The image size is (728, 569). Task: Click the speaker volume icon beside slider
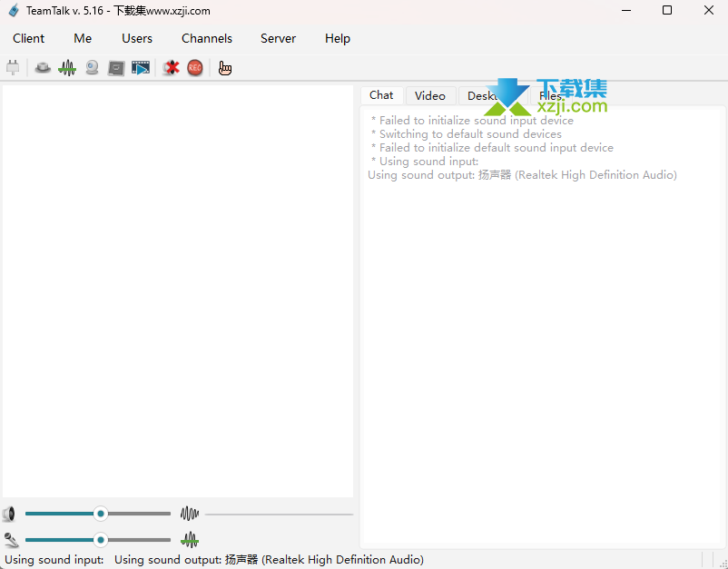pyautogui.click(x=9, y=514)
